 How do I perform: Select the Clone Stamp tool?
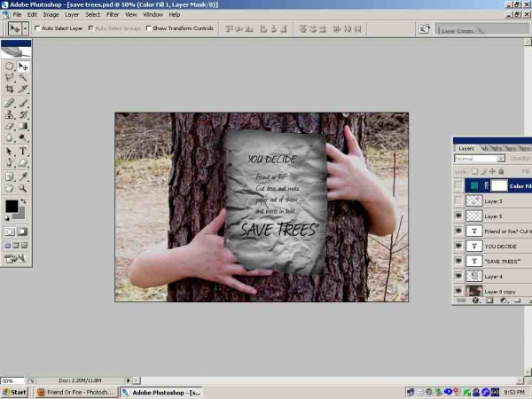9,114
